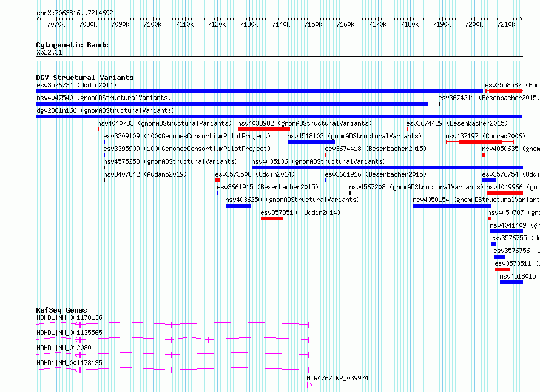Open HDHD1|NM_012080 gene label

64,348
